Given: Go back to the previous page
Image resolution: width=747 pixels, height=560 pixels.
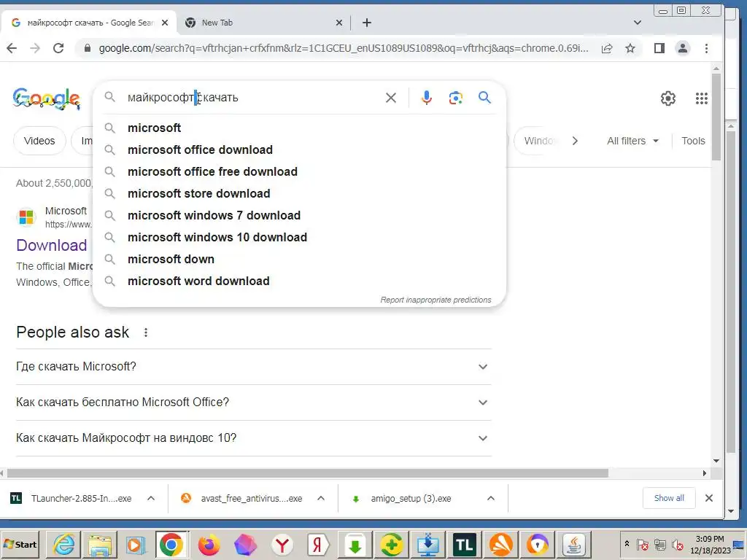Looking at the screenshot, I should [x=12, y=48].
